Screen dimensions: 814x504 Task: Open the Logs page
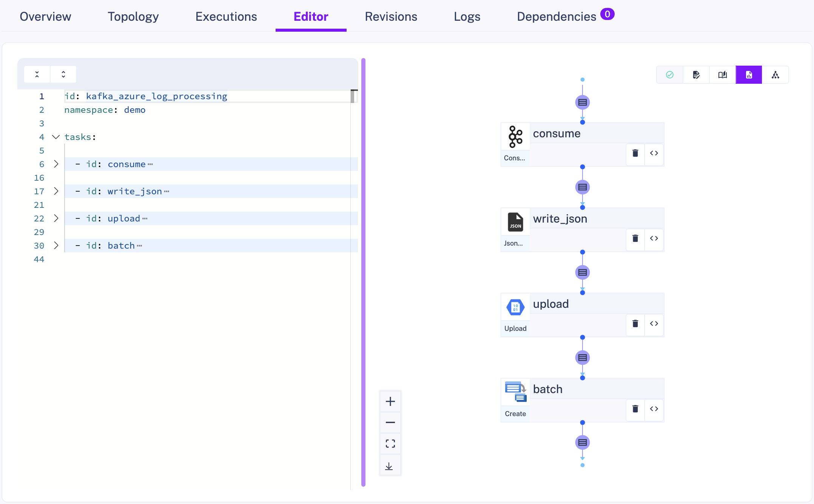pos(467,16)
